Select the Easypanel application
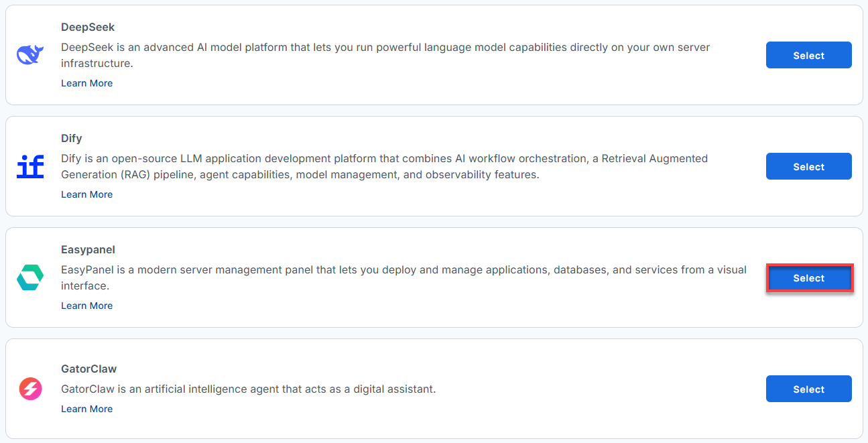Image resolution: width=868 pixels, height=443 pixels. pos(808,277)
